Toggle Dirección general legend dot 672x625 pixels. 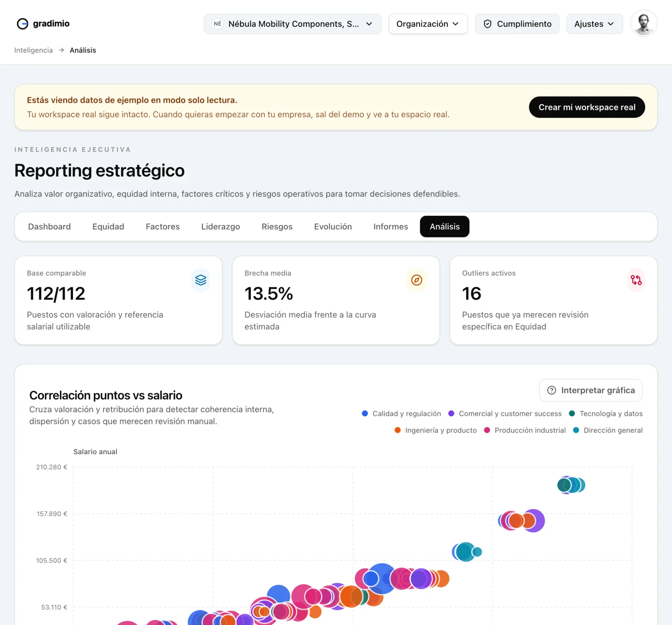(x=576, y=430)
